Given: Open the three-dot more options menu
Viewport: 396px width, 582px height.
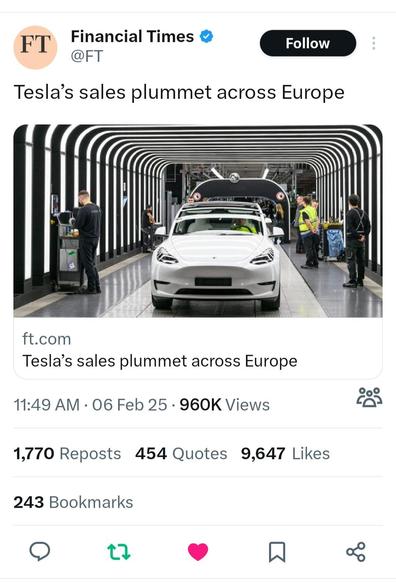Looking at the screenshot, I should (x=374, y=43).
